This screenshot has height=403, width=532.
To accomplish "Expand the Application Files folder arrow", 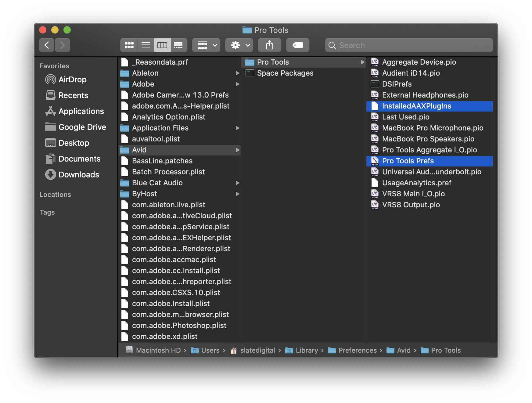I will tap(237, 128).
